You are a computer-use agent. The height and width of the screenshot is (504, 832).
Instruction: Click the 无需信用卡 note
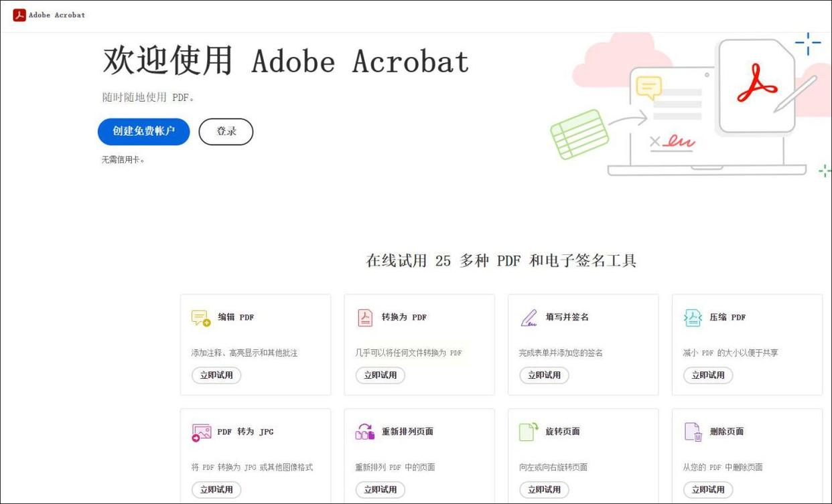pyautogui.click(x=123, y=160)
